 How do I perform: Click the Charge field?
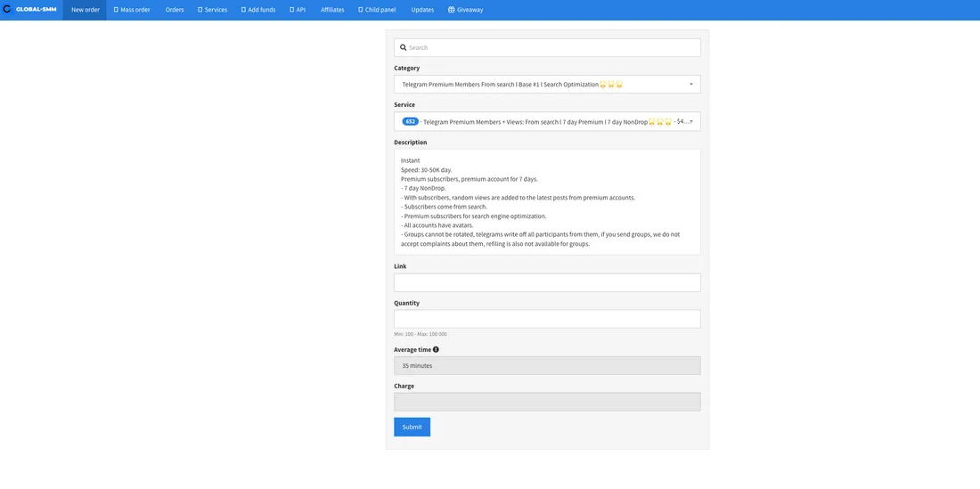pyautogui.click(x=547, y=402)
